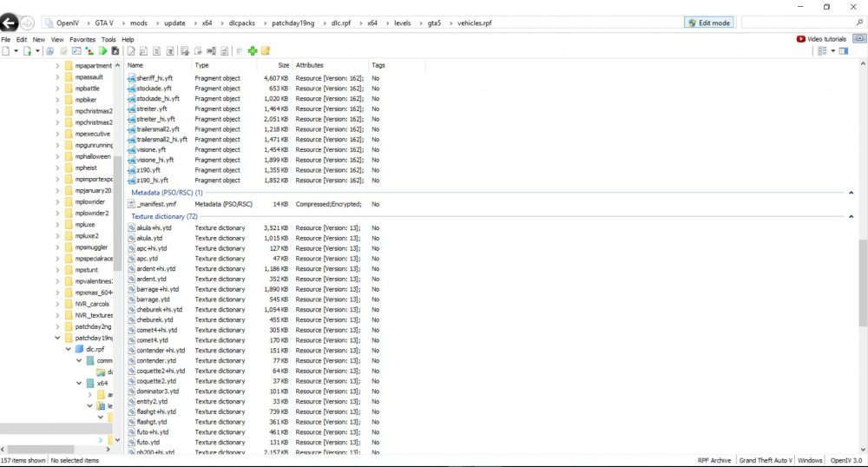Open the File menu

pos(6,40)
